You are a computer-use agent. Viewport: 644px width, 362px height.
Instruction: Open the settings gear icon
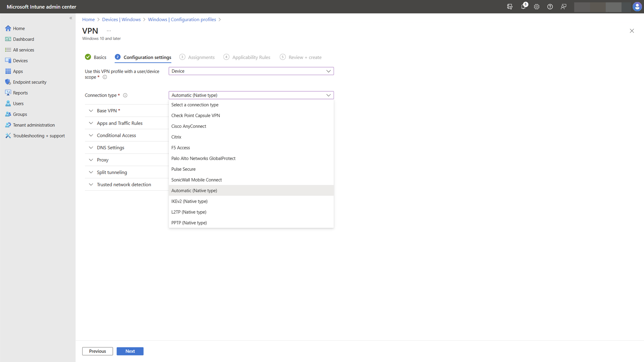[537, 7]
